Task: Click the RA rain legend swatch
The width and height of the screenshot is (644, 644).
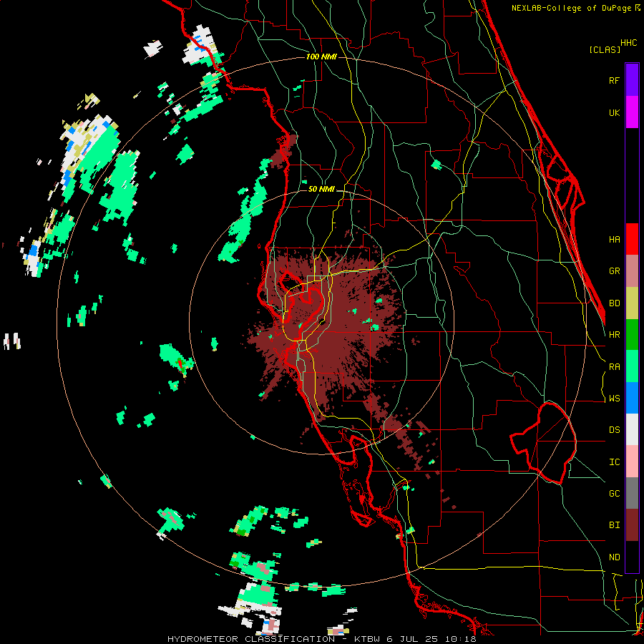Action: click(x=632, y=366)
